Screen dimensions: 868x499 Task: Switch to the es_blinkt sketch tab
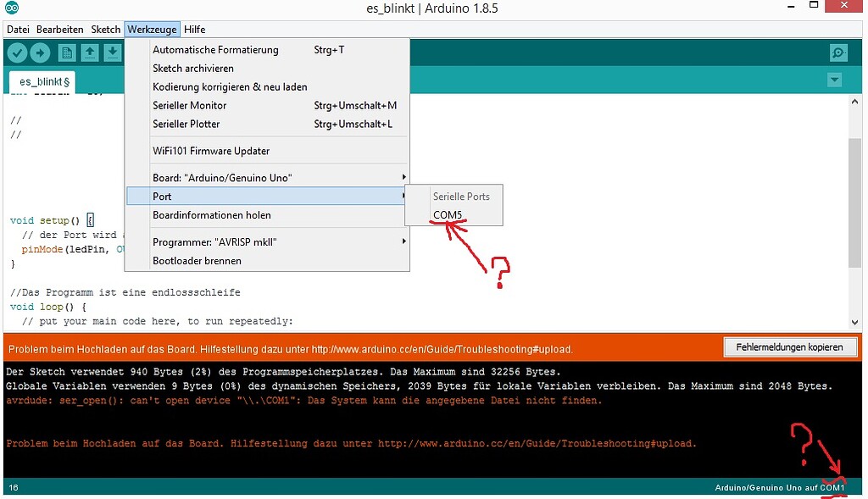[44, 82]
